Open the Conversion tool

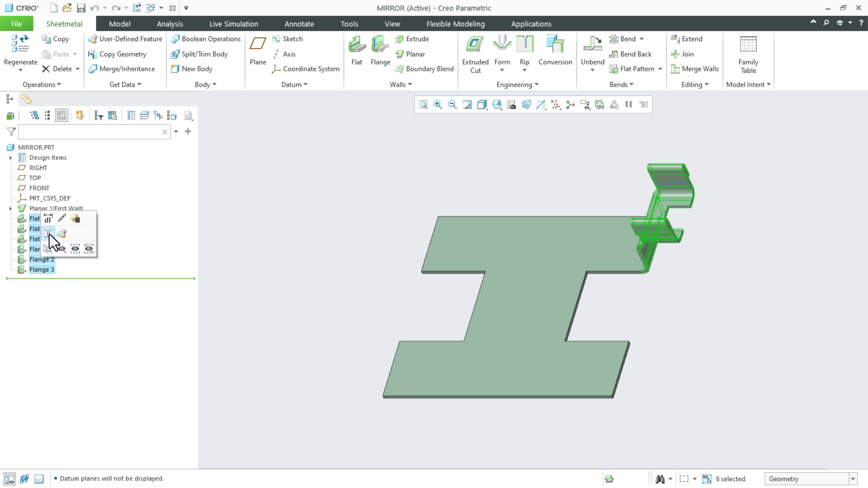click(555, 51)
